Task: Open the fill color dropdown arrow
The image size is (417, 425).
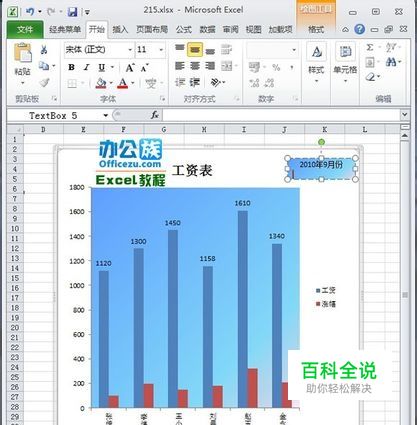Action: tap(111, 83)
